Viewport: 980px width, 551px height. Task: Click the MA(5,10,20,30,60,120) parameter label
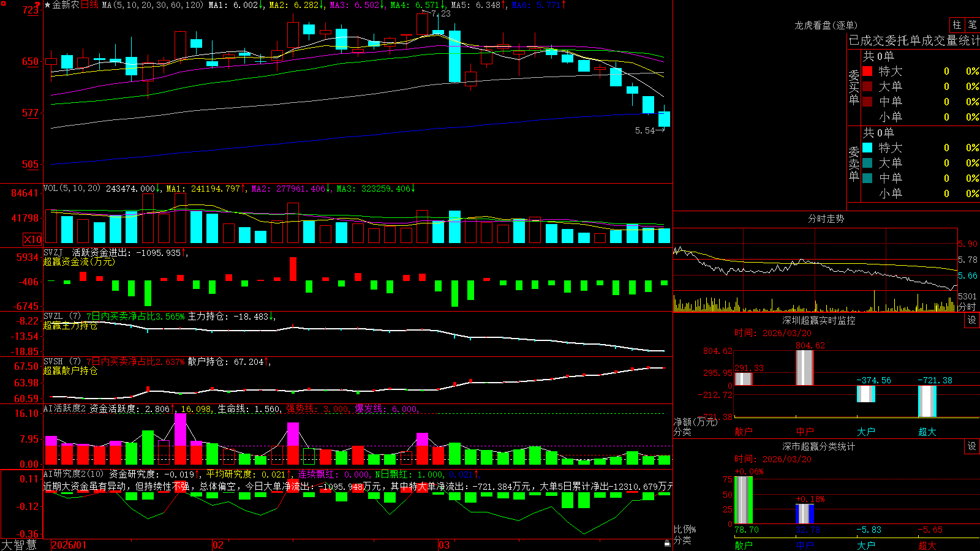click(x=153, y=5)
